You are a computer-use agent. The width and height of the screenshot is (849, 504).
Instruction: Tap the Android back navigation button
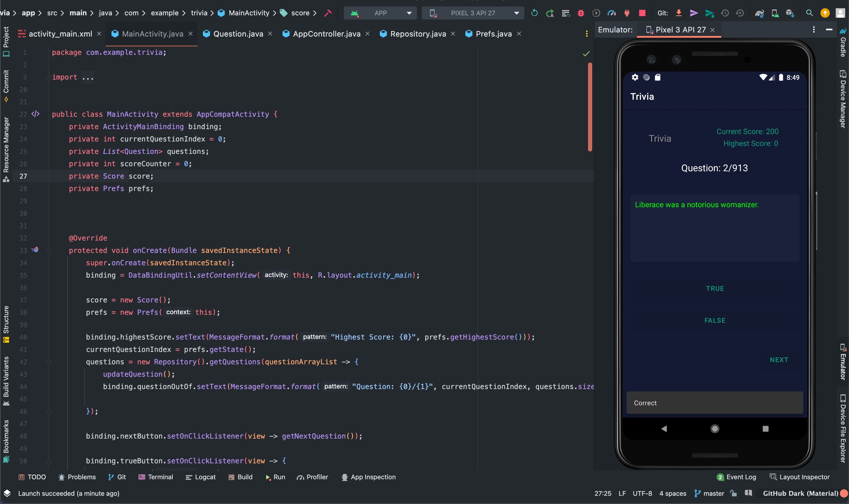(664, 429)
